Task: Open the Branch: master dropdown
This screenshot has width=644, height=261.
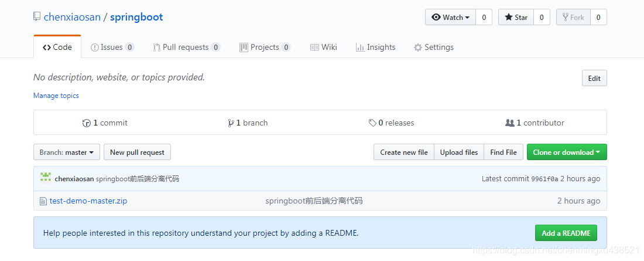Action: pyautogui.click(x=67, y=152)
